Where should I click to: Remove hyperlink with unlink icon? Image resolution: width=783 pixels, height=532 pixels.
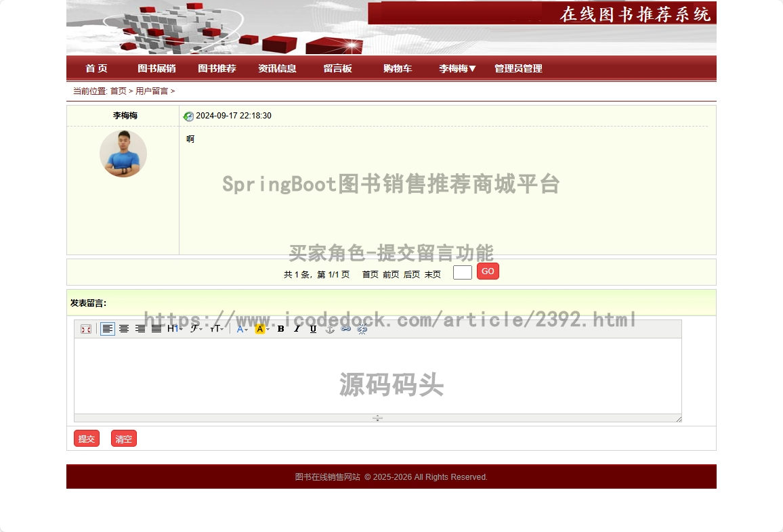click(x=362, y=329)
